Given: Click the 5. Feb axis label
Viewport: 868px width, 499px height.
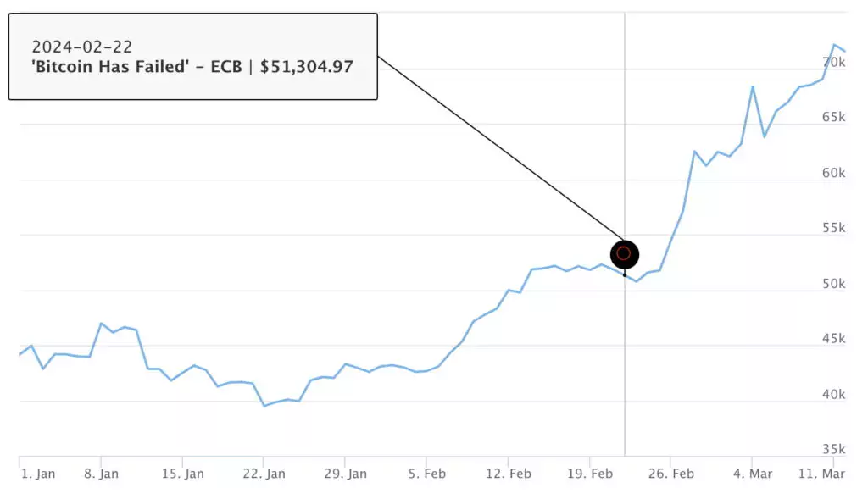Looking at the screenshot, I should click(427, 474).
